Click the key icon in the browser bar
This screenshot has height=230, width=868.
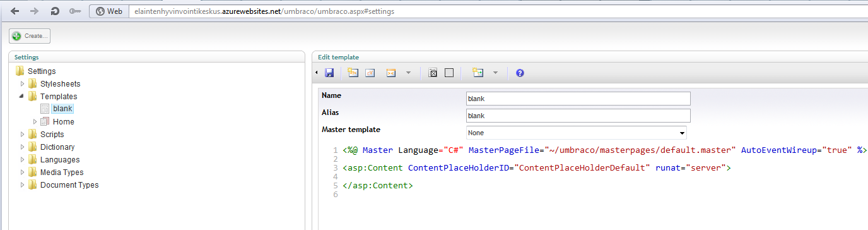[74, 11]
